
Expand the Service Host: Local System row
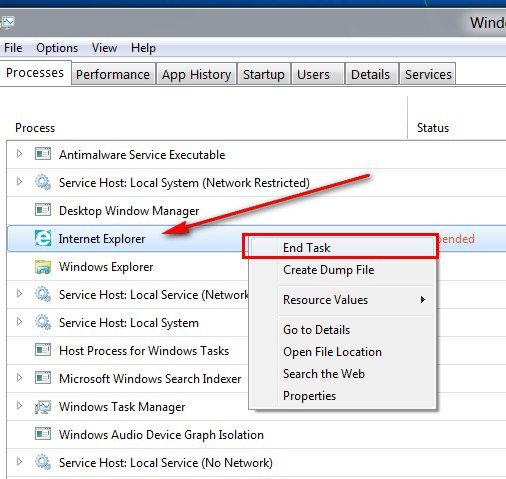(x=19, y=322)
